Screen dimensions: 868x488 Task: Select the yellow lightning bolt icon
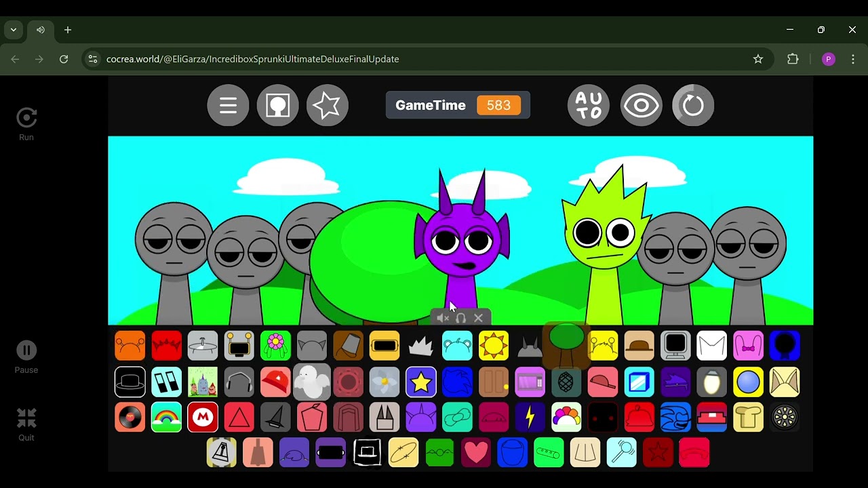click(x=530, y=418)
